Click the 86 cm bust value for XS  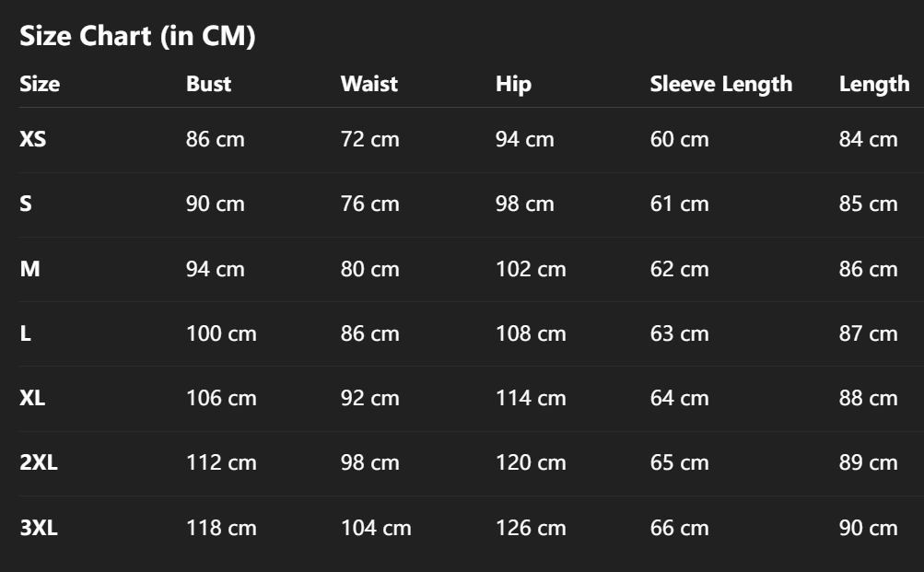pos(216,139)
